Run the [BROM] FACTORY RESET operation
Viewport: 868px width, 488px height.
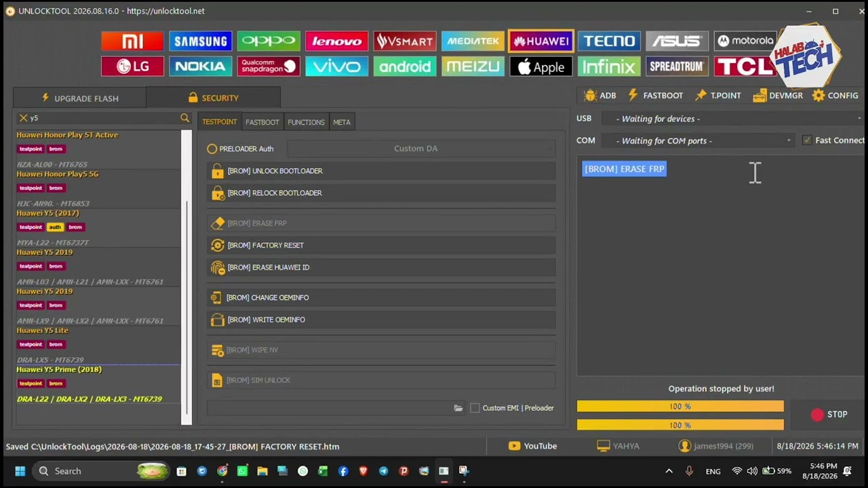pos(381,245)
